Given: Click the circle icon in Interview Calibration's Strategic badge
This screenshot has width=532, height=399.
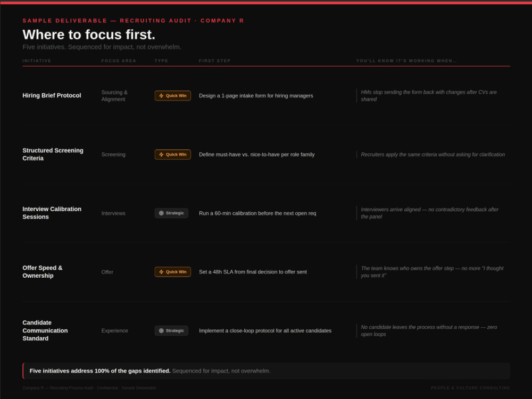Looking at the screenshot, I should [161, 213].
